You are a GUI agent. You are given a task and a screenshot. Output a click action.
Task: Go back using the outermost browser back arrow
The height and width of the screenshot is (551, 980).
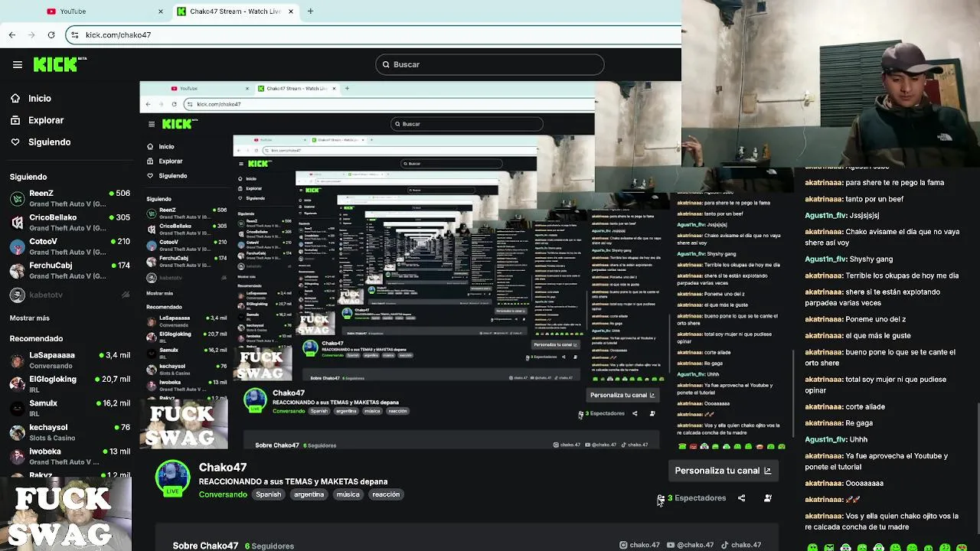[x=12, y=34]
